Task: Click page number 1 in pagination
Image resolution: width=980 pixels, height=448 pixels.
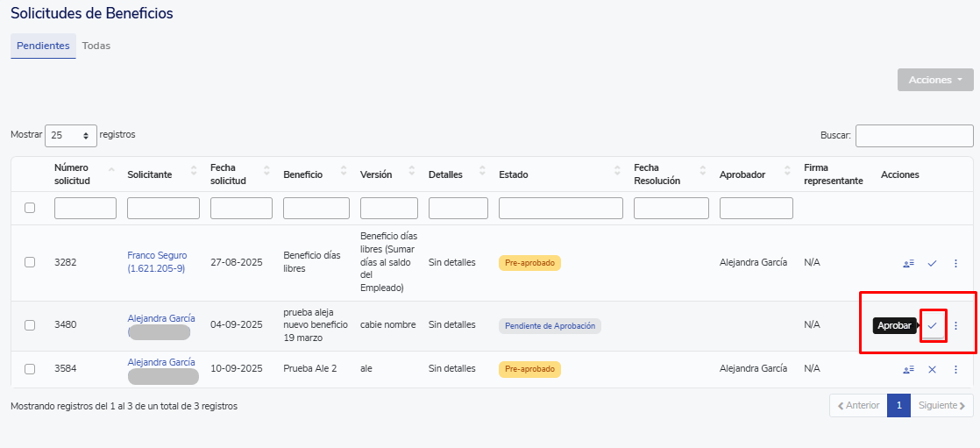Action: click(898, 406)
